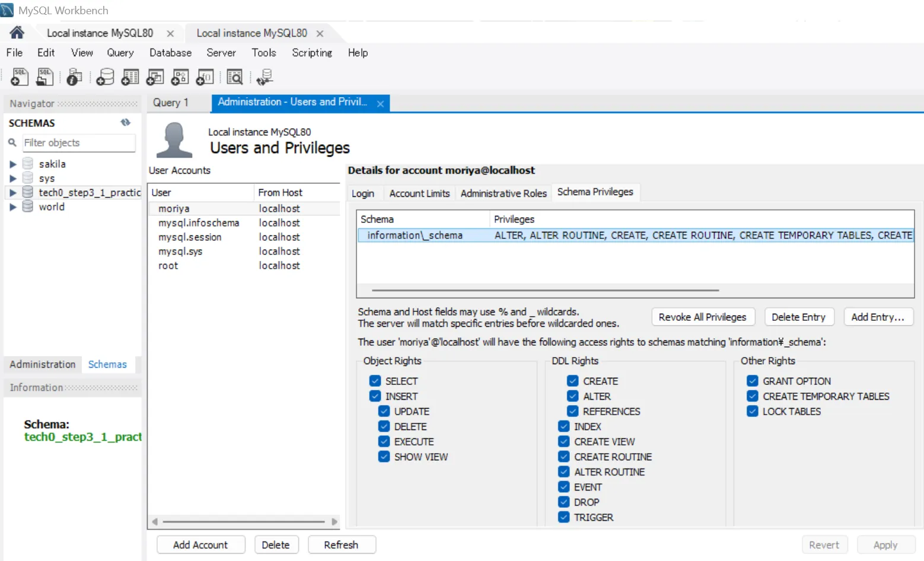Toggle the GRANT OPTION checkbox
The image size is (924, 561).
(x=752, y=381)
